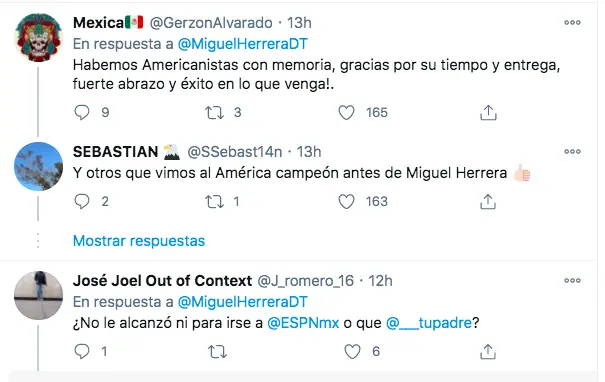
Task: Share GerzonAlvarado's tweet
Action: click(x=488, y=113)
